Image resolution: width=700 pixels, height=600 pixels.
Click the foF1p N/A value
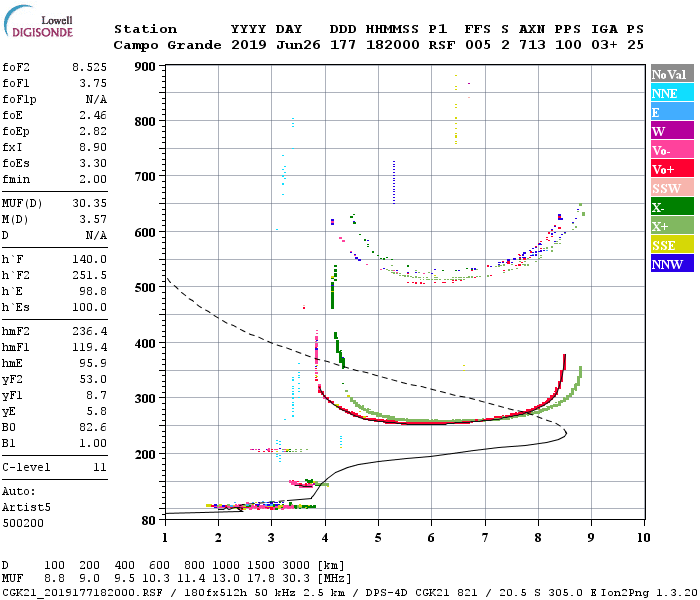tap(96, 100)
